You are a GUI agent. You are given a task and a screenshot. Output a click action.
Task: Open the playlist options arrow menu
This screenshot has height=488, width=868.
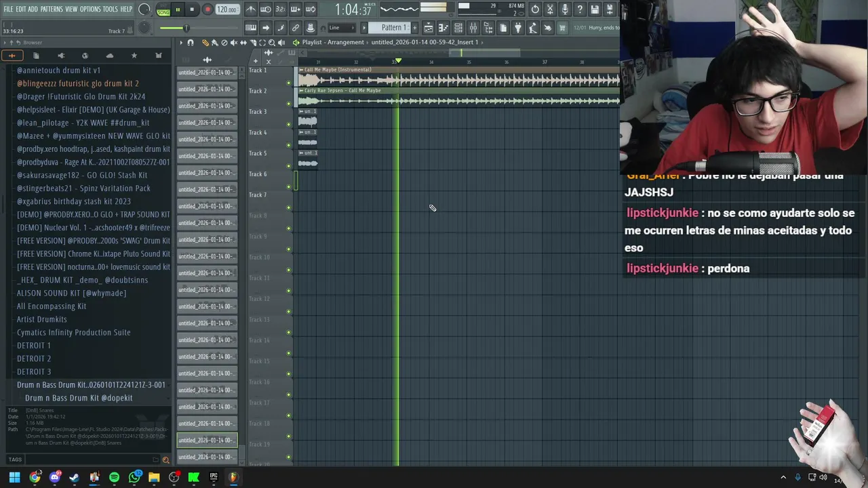pyautogui.click(x=181, y=43)
